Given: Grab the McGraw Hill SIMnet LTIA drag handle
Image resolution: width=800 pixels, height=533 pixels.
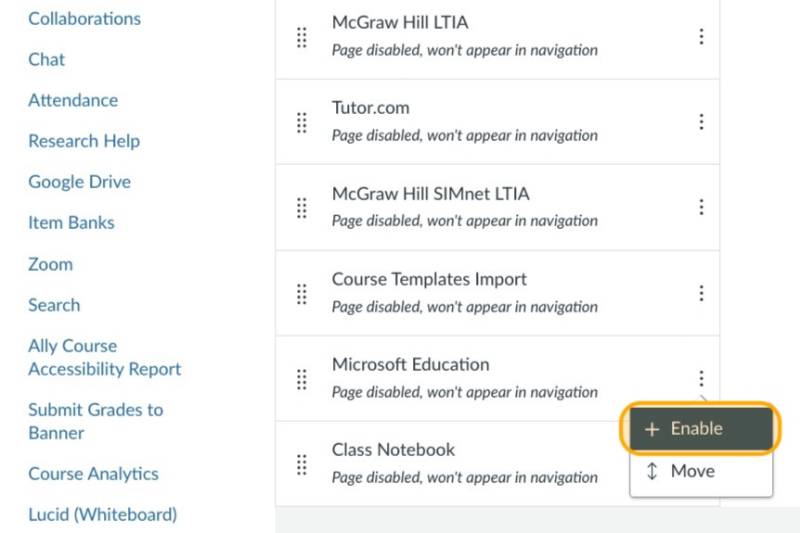Looking at the screenshot, I should pos(302,208).
